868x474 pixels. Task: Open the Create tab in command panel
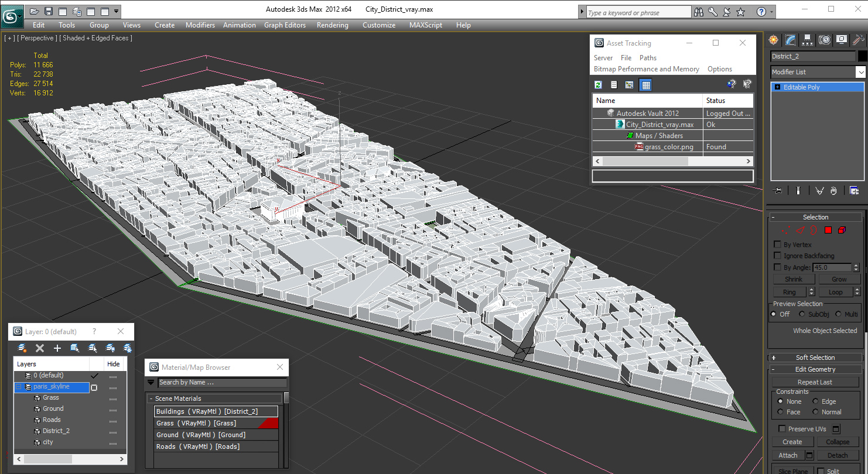[774, 40]
